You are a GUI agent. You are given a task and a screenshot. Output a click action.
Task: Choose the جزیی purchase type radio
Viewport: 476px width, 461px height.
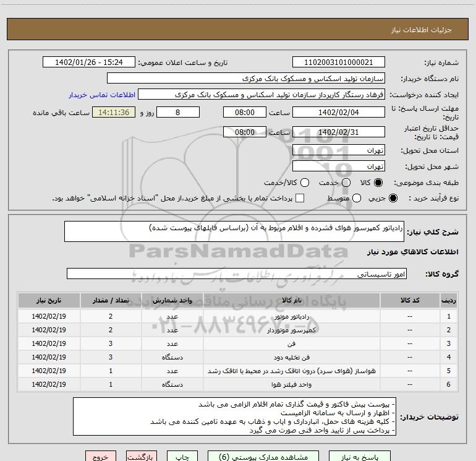tap(393, 198)
